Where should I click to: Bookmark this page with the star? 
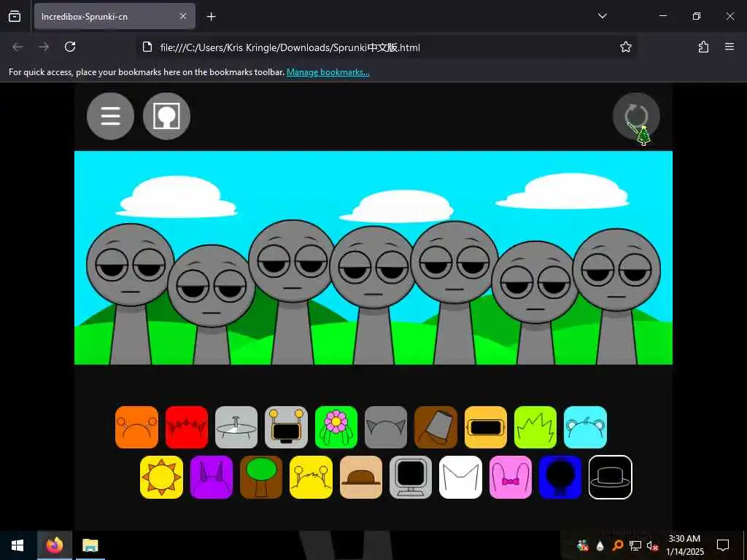[625, 47]
